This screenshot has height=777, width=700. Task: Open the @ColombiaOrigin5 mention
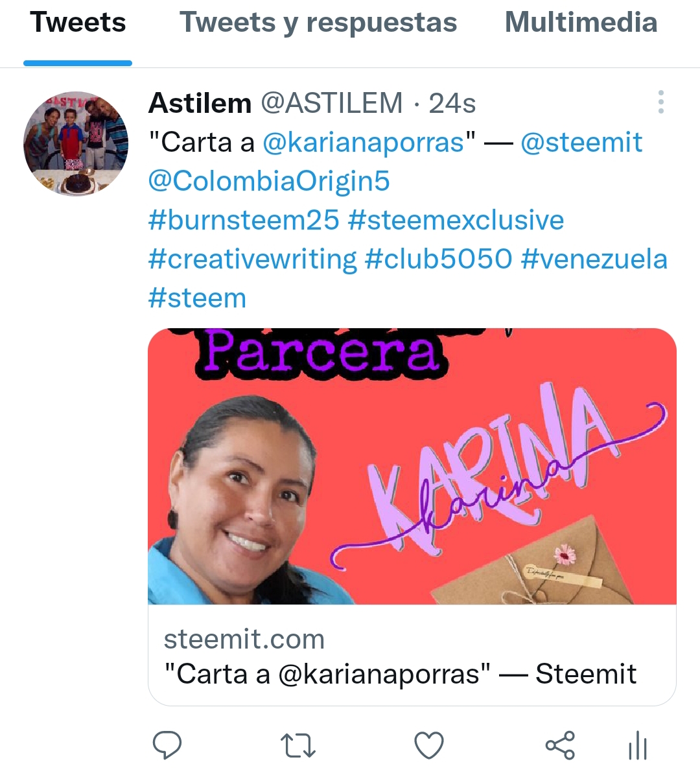(x=269, y=181)
